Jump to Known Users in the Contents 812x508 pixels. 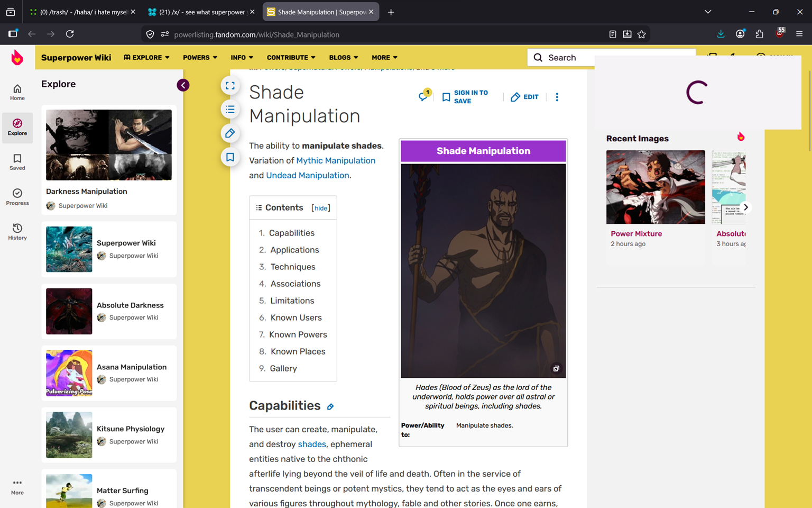(296, 317)
